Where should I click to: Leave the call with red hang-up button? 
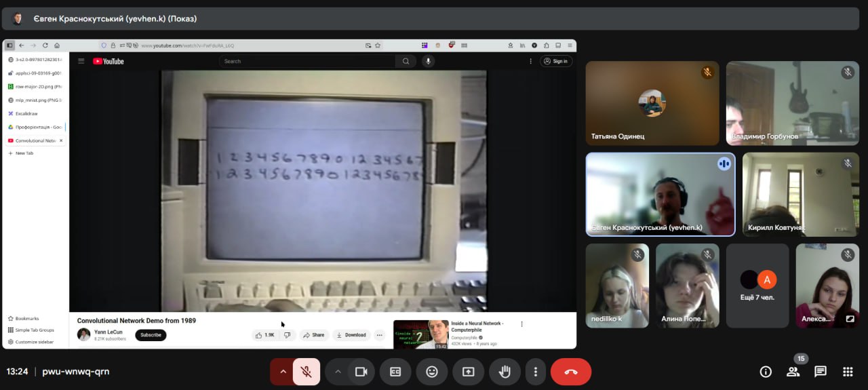click(x=571, y=372)
